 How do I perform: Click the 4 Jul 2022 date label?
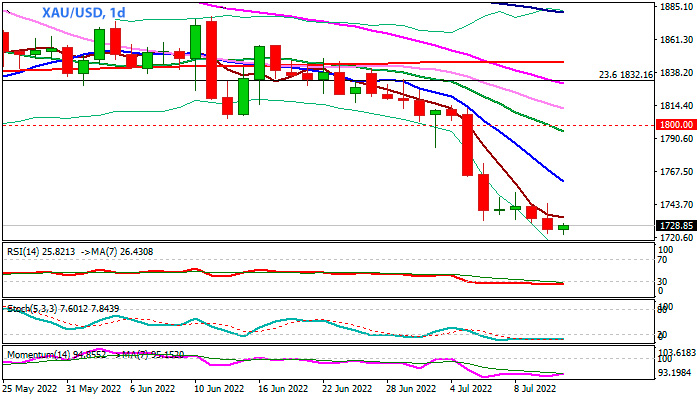(470, 388)
